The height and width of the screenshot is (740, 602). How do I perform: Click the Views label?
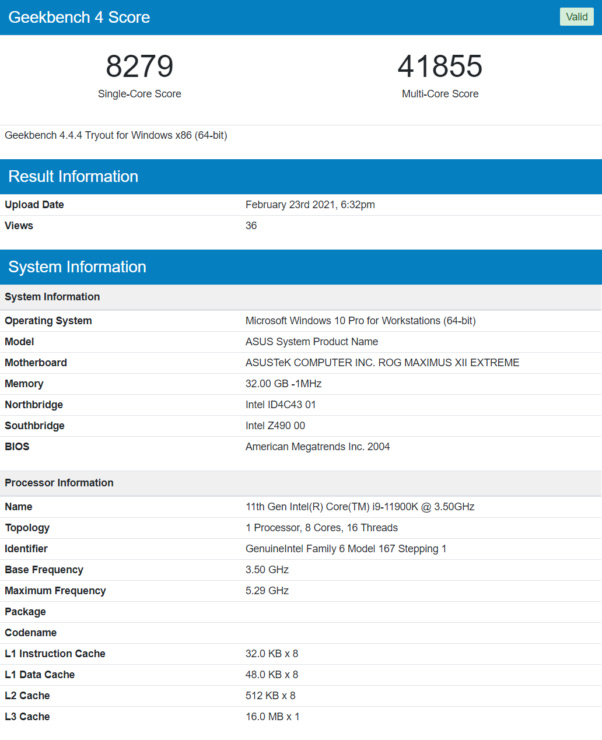pyautogui.click(x=19, y=226)
